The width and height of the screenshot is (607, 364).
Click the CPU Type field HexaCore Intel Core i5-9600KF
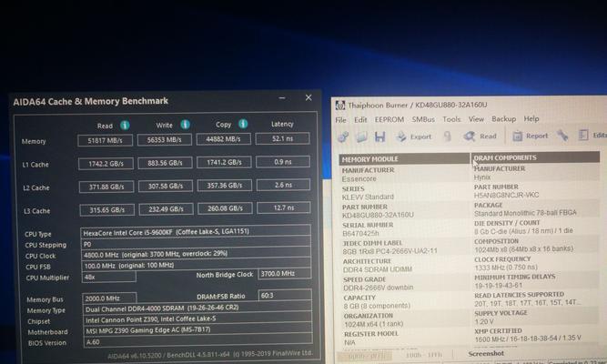point(196,231)
